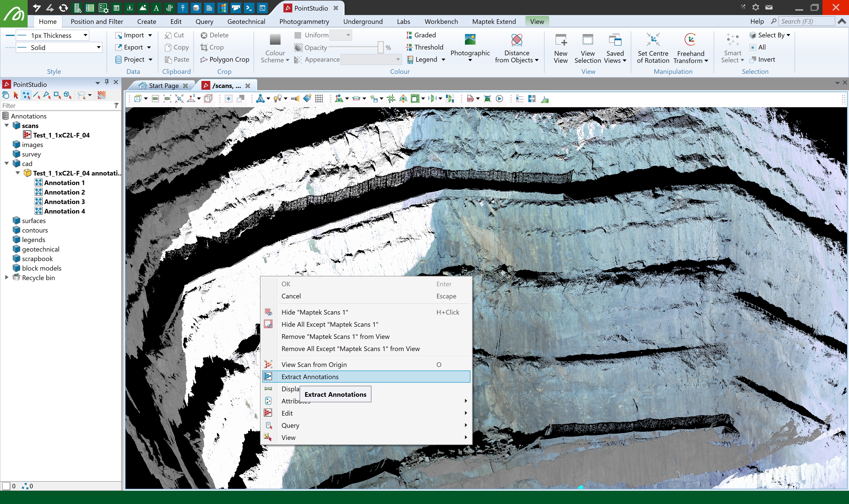The image size is (849, 504).
Task: Open the Geotechnical ribbon tab
Action: (x=246, y=21)
